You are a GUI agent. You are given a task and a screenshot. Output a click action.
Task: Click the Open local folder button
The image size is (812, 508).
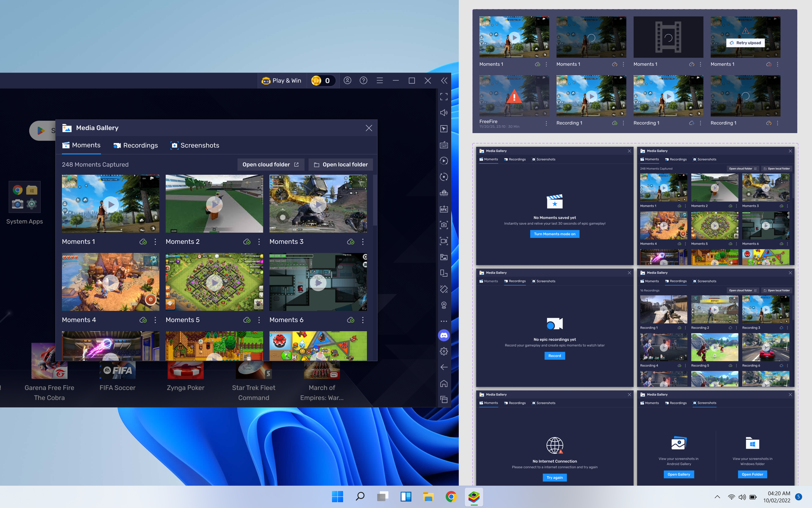point(340,165)
